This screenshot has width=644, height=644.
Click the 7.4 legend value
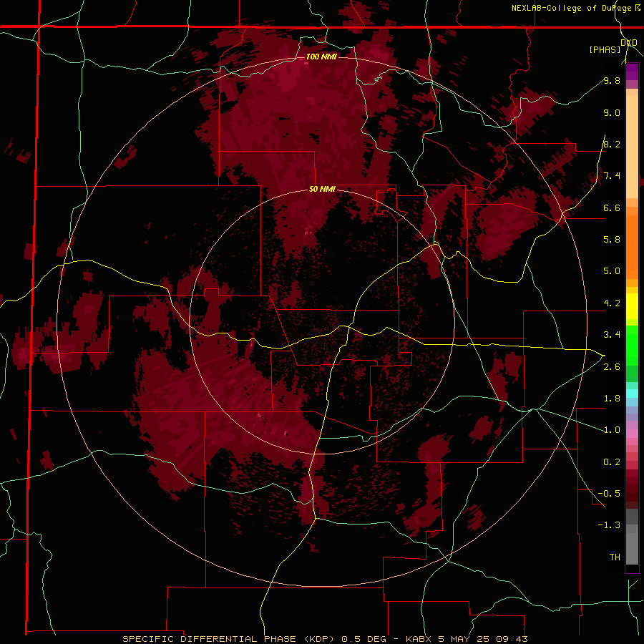coord(612,176)
